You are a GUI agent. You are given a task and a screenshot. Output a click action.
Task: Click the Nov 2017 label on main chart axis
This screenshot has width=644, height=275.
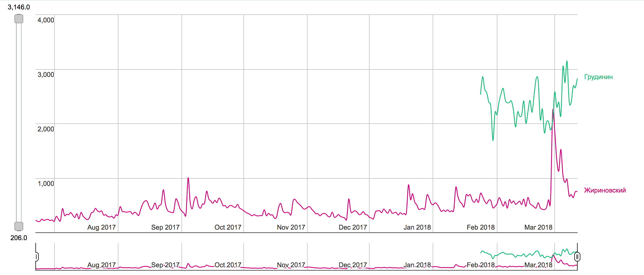coord(291,227)
